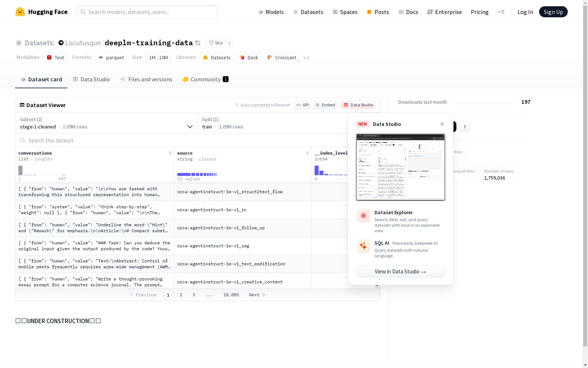Select the orca-agentinstruct-1m-v1_rag source cell
The width and height of the screenshot is (588, 368).
click(x=243, y=246)
